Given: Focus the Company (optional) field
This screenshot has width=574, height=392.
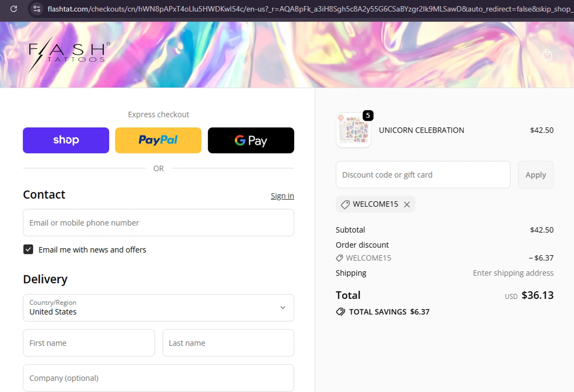Looking at the screenshot, I should coord(158,378).
